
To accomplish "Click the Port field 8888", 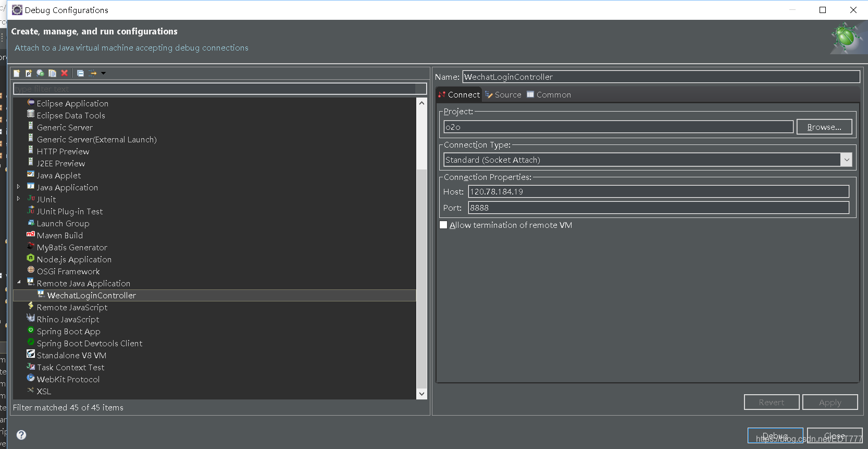I will tap(659, 208).
